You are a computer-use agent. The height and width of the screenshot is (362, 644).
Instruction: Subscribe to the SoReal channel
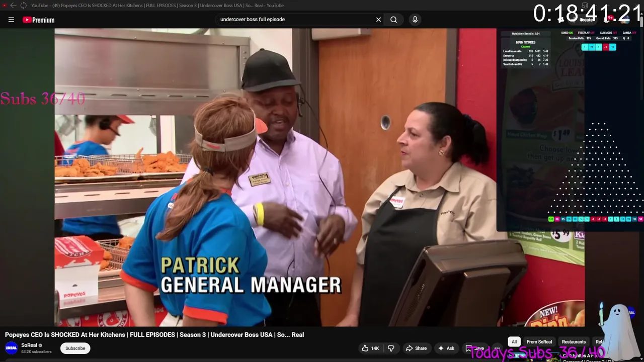pos(75,348)
